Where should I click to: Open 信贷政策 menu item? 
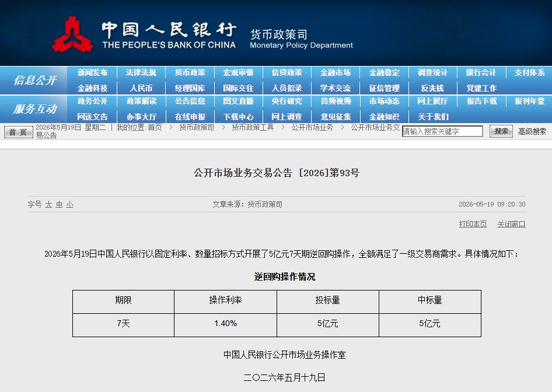pyautogui.click(x=287, y=72)
